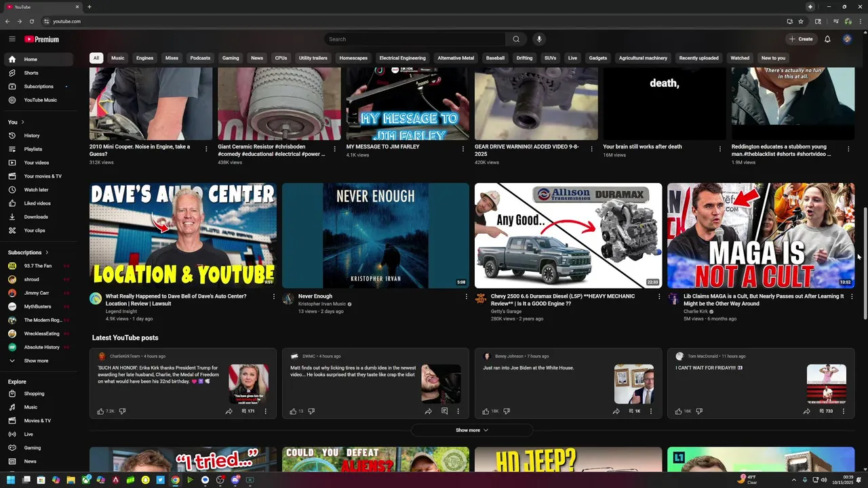Open MythBusters subscription channel
868x488 pixels.
(37, 306)
